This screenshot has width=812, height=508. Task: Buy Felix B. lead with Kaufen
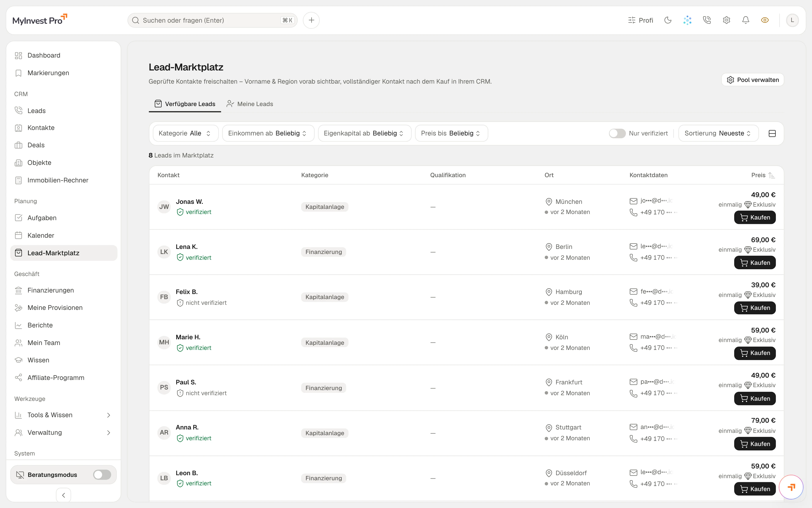[x=755, y=308]
